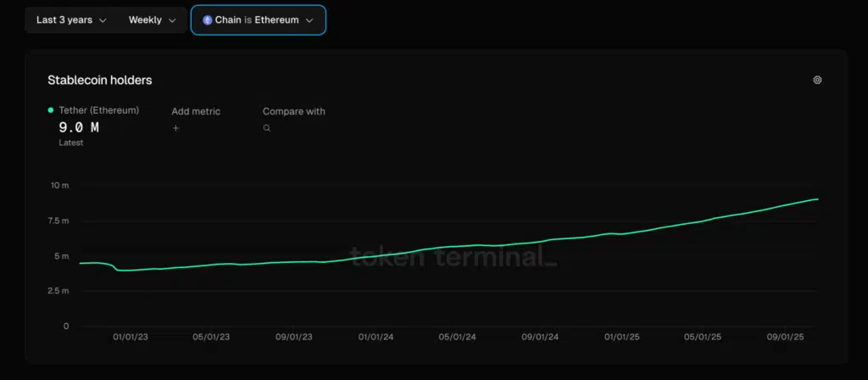Click the end point of the green line

pyautogui.click(x=818, y=198)
